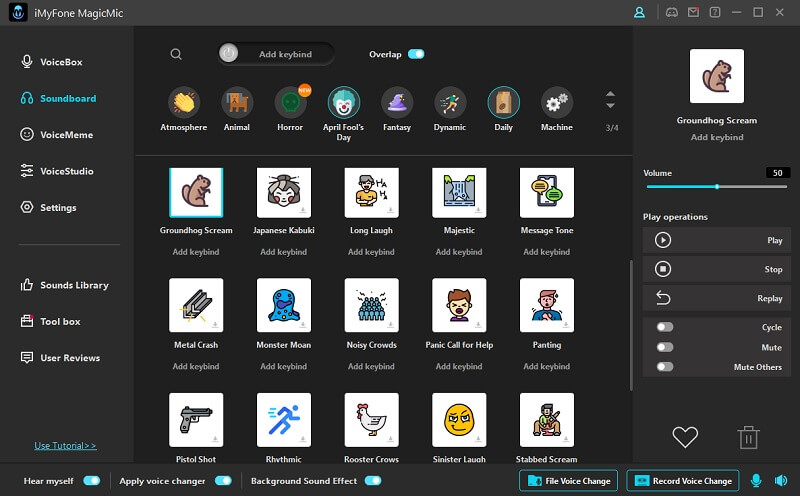
Task: Select the Dynamic category icon
Action: pos(450,103)
